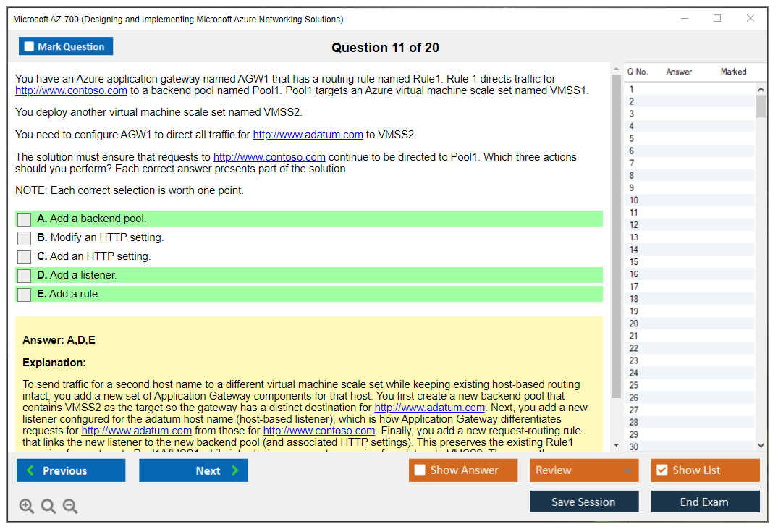Open the www.adatum.com link in question
The height and width of the screenshot is (532, 778).
308,135
